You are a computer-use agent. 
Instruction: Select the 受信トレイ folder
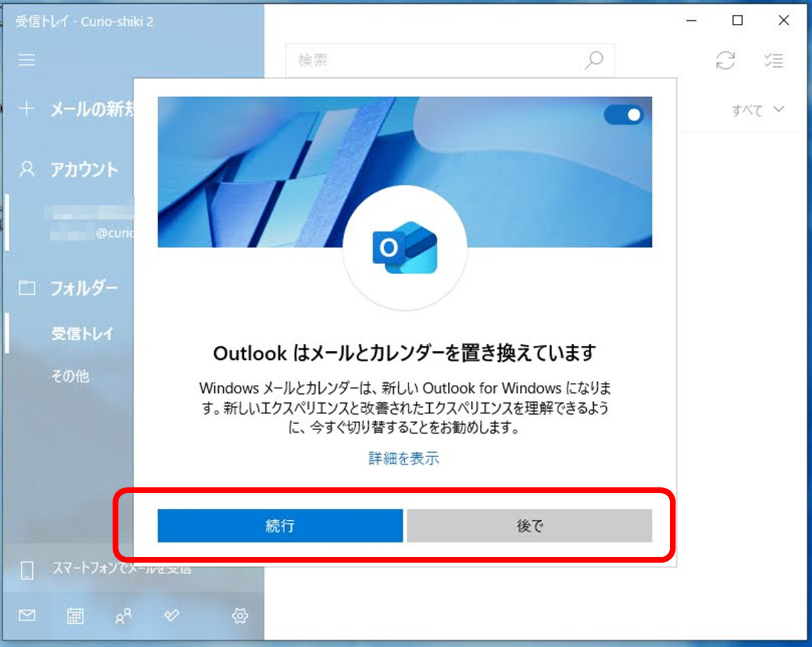(x=82, y=333)
